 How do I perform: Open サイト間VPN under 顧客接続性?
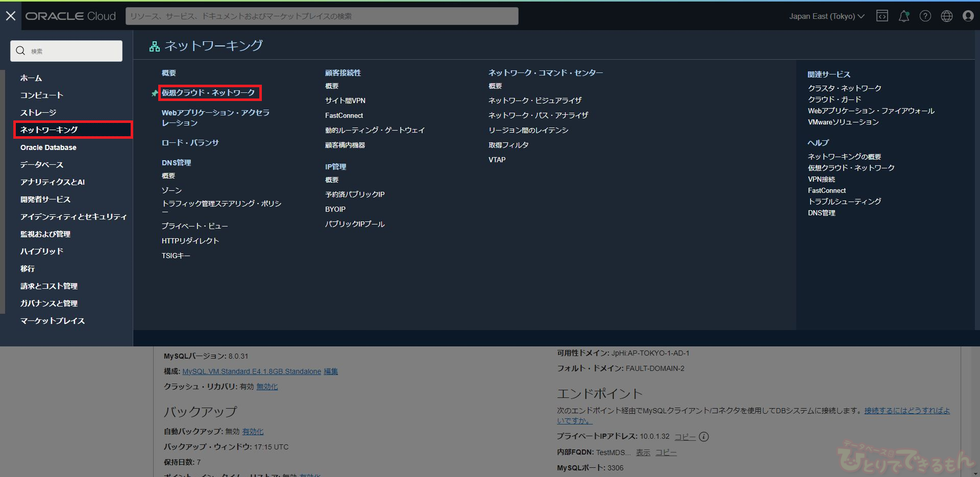click(345, 101)
